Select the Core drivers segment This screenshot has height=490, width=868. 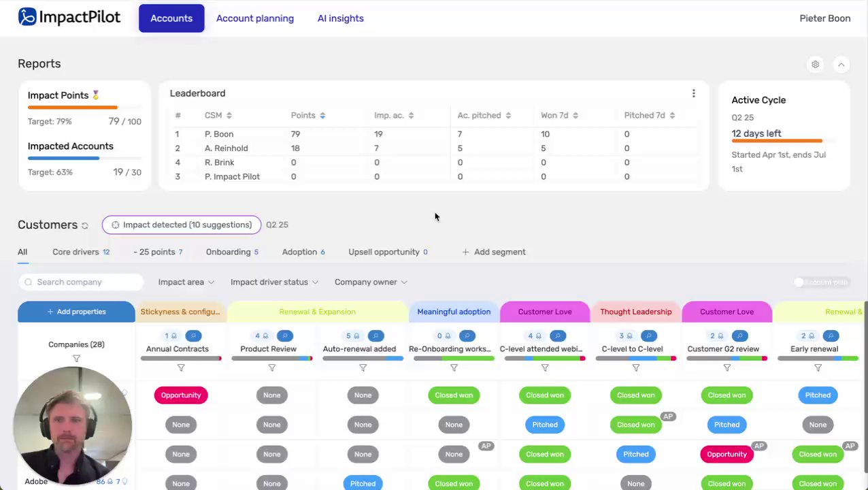[81, 252]
